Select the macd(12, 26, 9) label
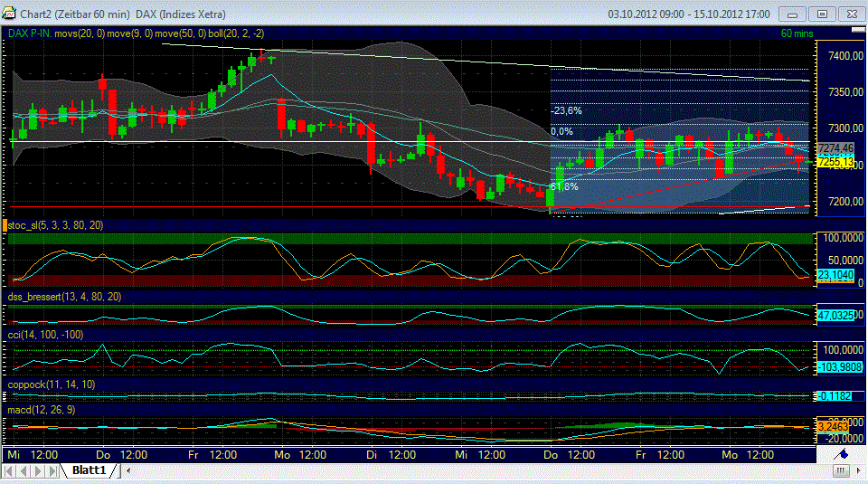The image size is (868, 484). 42,410
